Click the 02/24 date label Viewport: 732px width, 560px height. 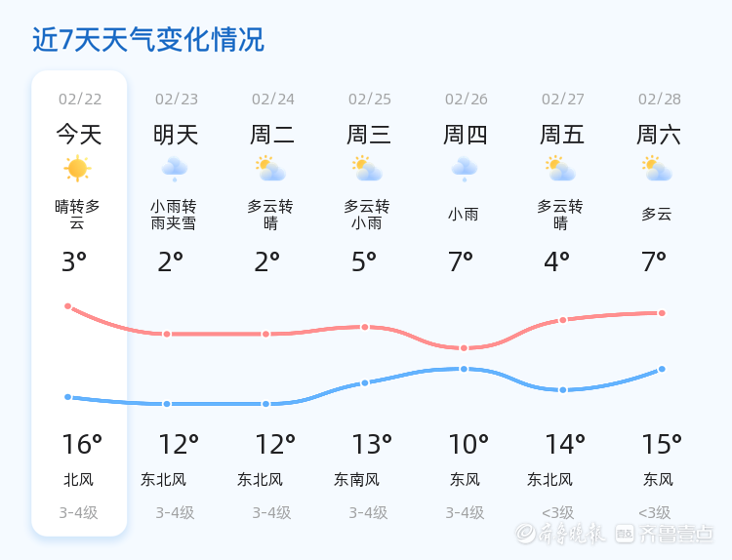272,99
